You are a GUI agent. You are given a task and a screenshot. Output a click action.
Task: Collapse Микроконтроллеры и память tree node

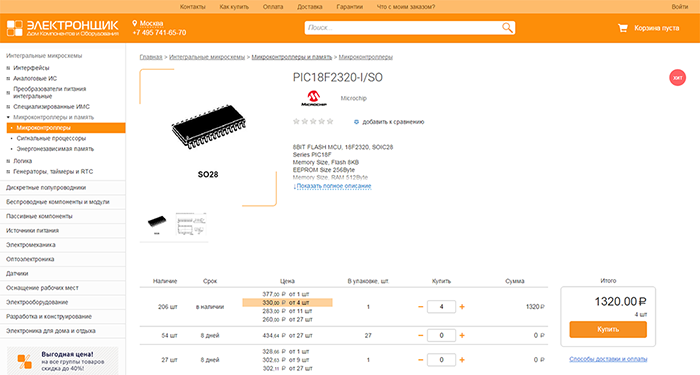pos(8,117)
